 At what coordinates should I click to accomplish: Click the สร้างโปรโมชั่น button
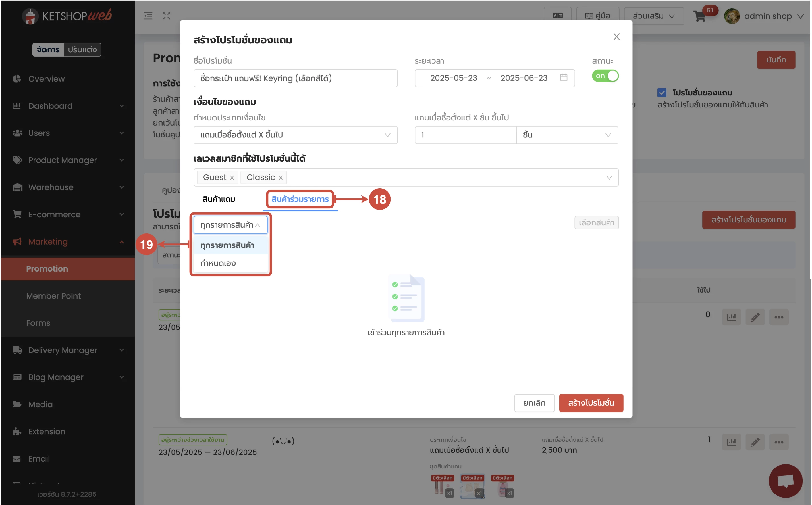pyautogui.click(x=591, y=403)
